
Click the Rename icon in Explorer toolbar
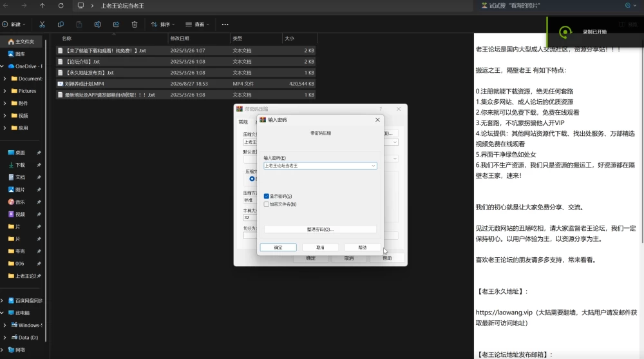pos(98,24)
